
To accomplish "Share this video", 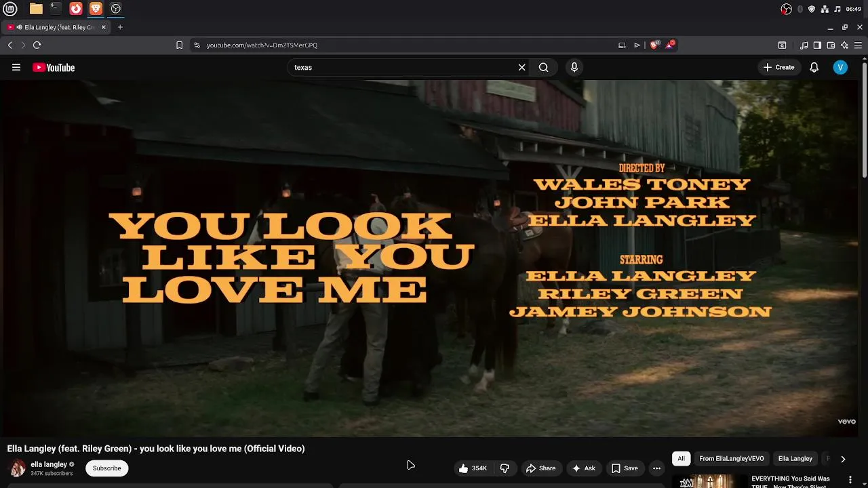I will pos(540,468).
